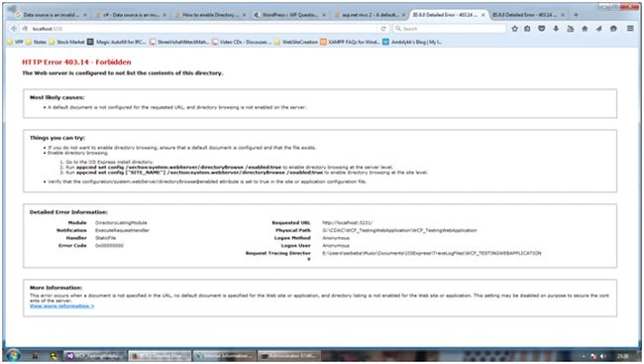The image size is (644, 364).
Task: Close the 'How to enable Directory' tab
Action: (x=244, y=15)
